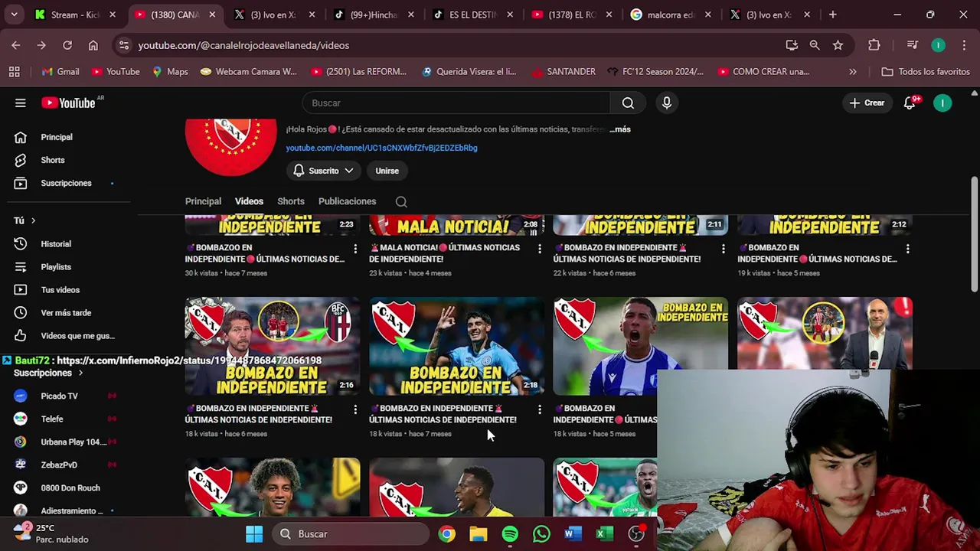
Task: Open site information icon in address bar
Action: pyautogui.click(x=124, y=45)
